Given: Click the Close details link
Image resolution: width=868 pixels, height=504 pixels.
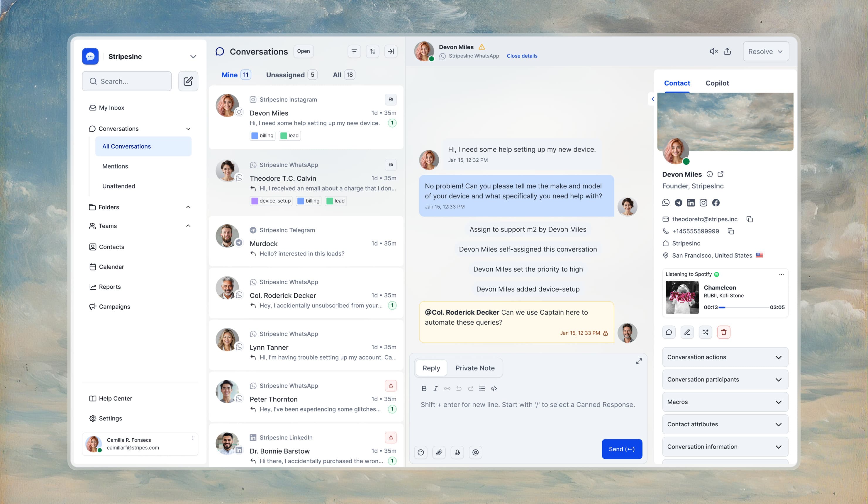Looking at the screenshot, I should pyautogui.click(x=521, y=56).
